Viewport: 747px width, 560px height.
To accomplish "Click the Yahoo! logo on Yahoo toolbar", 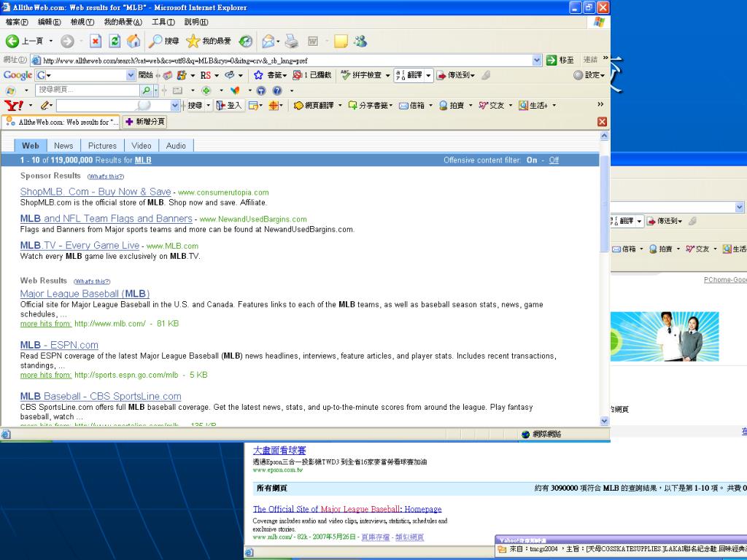I will pyautogui.click(x=13, y=105).
